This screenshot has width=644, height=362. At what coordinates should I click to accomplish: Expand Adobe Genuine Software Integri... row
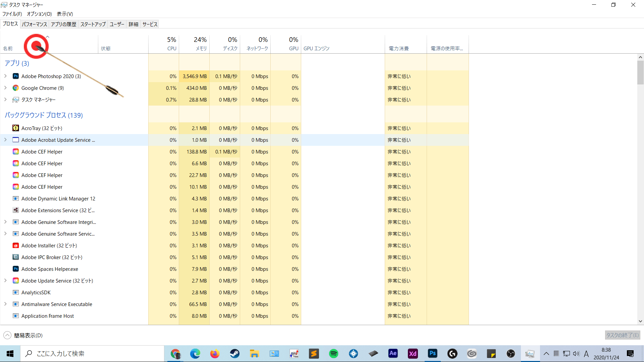point(5,222)
